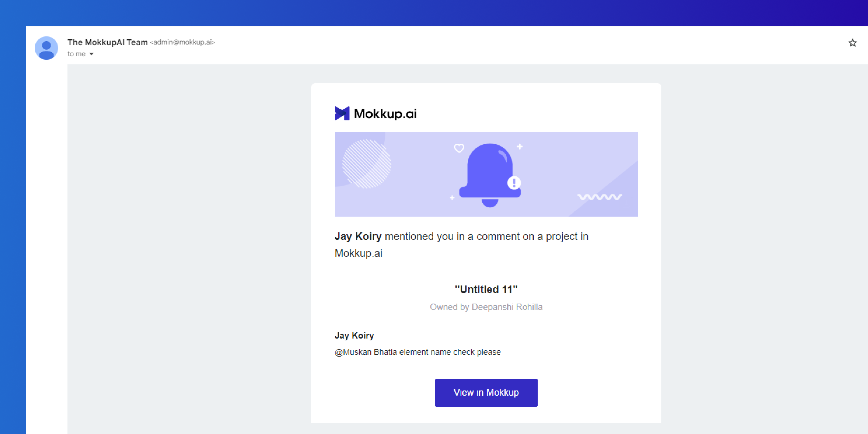The width and height of the screenshot is (868, 434).
Task: Click the white squiggle line in banner
Action: coord(600,197)
